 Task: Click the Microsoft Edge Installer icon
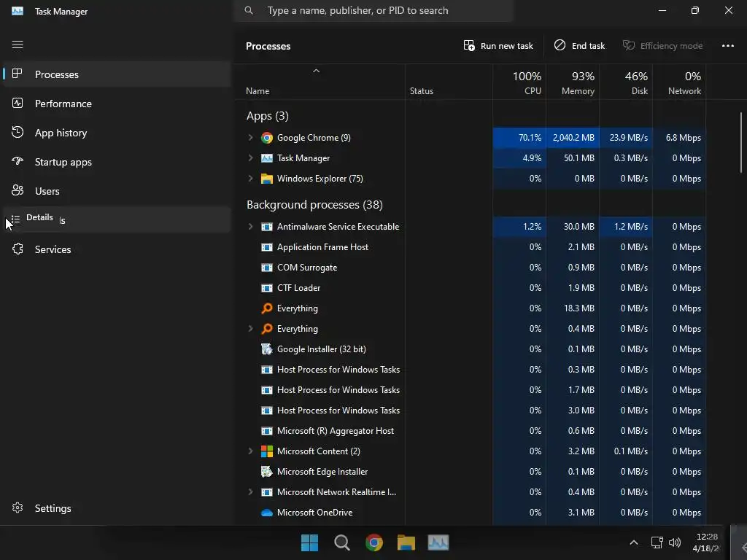[267, 472]
